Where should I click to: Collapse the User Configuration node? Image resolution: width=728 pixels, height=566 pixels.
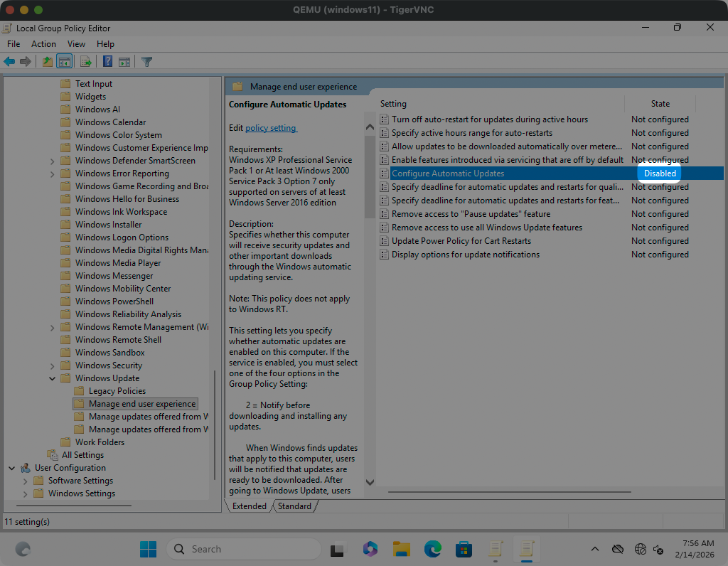point(12,468)
